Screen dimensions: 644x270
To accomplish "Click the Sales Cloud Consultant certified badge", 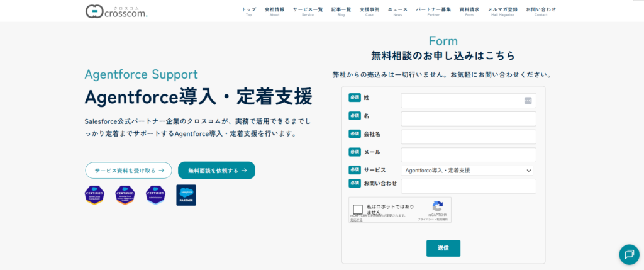I will click(94, 195).
